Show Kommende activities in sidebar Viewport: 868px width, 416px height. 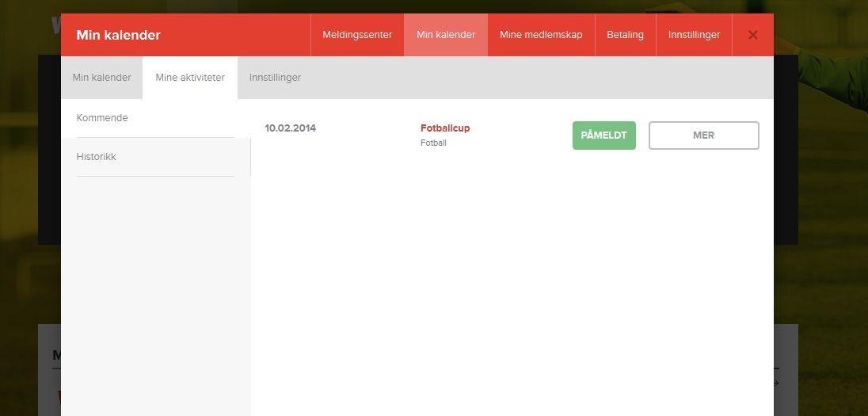click(x=155, y=118)
